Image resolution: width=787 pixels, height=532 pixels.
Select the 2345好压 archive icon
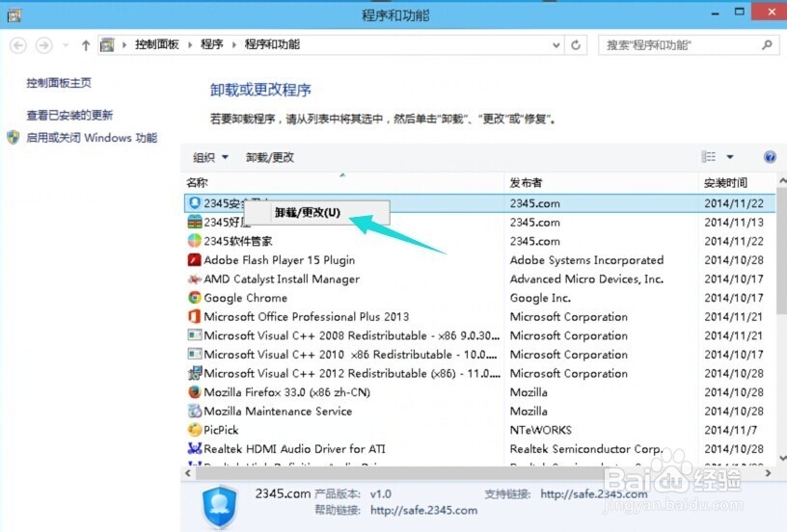(x=195, y=222)
